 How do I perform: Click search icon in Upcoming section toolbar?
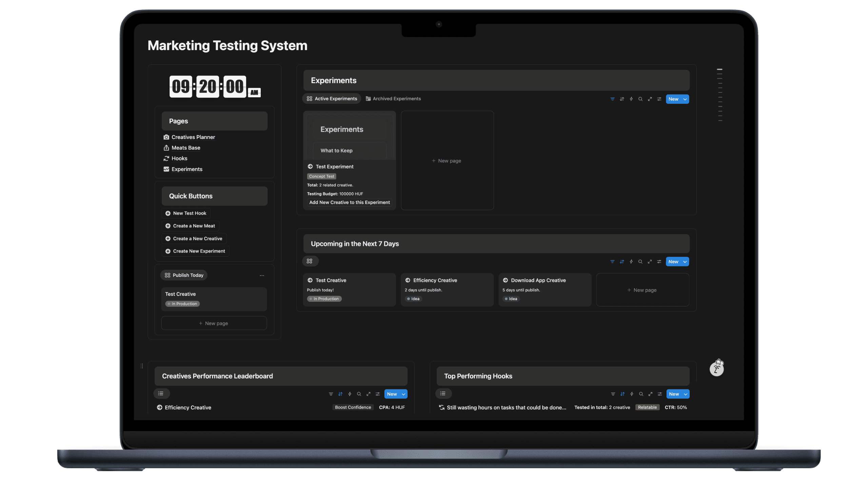coord(640,262)
